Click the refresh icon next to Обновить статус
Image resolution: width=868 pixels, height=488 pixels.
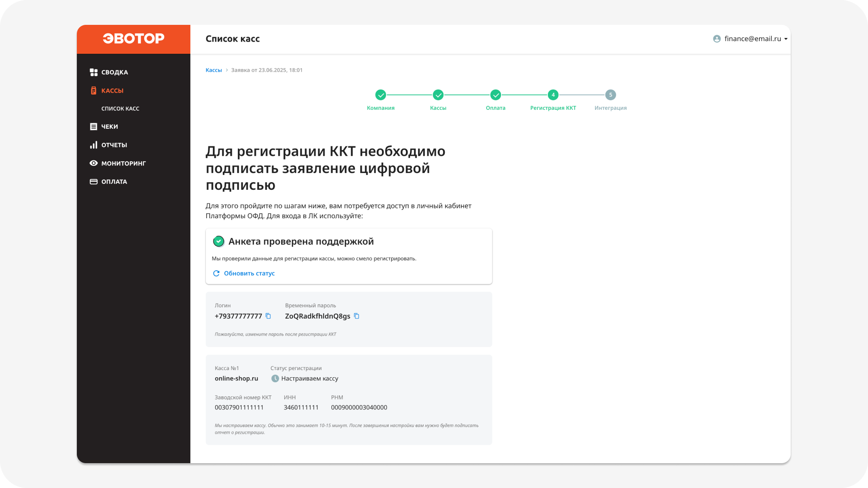(217, 273)
